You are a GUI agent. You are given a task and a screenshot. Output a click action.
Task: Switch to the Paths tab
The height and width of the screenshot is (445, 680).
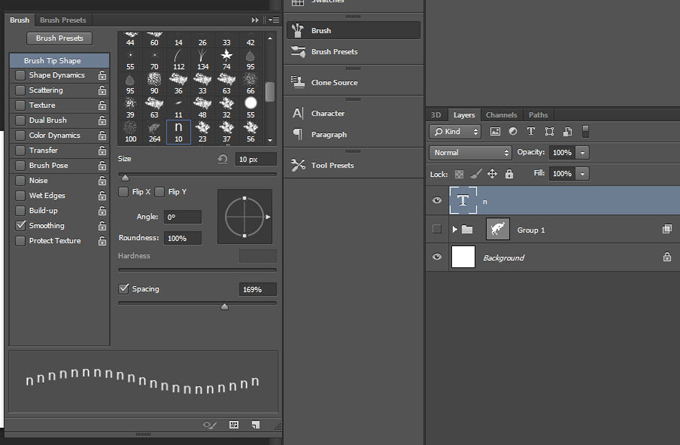point(538,115)
